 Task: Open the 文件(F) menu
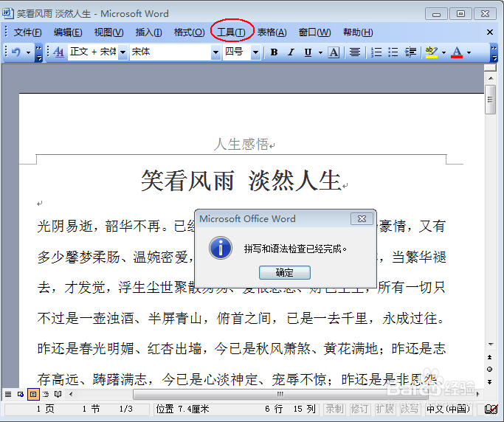[x=27, y=32]
